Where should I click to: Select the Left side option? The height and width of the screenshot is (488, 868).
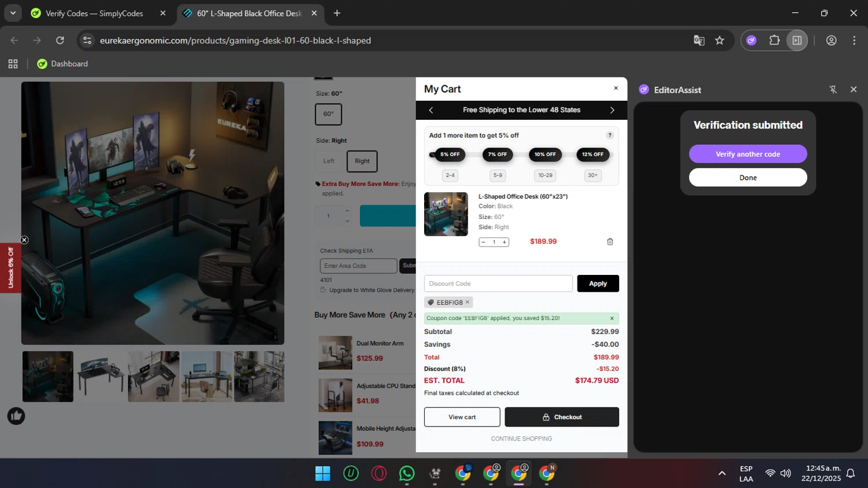point(329,161)
